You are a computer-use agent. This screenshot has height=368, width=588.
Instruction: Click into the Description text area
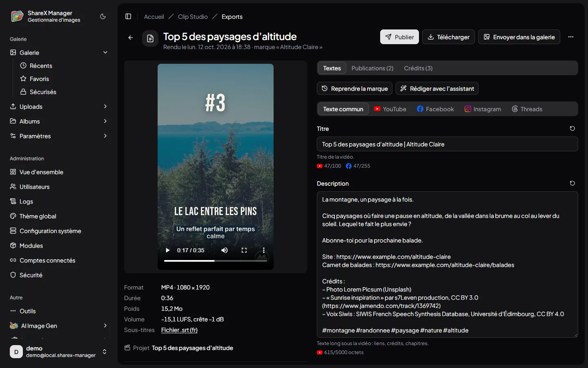point(448,265)
